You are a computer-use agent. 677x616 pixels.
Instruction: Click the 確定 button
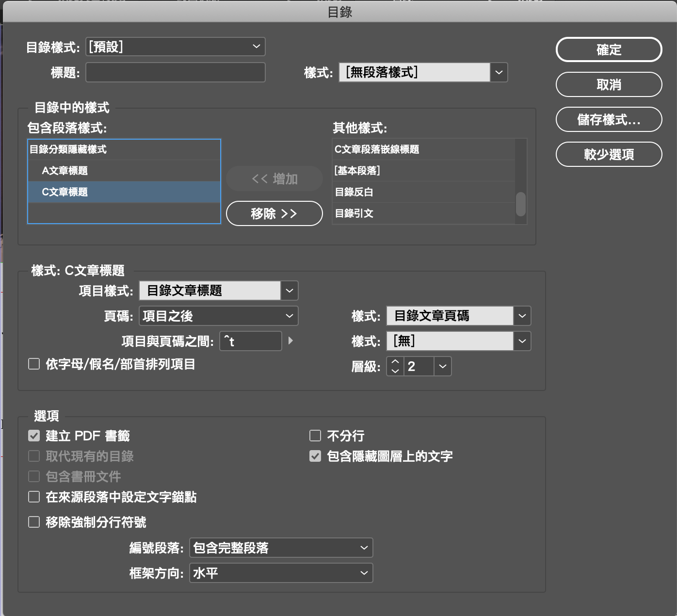(609, 49)
